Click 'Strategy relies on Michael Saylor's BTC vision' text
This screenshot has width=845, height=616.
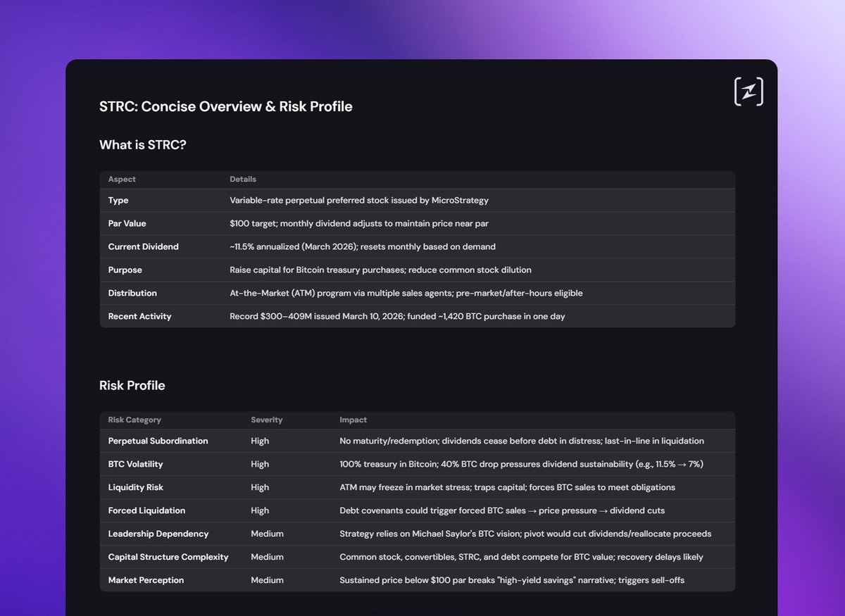tap(525, 534)
